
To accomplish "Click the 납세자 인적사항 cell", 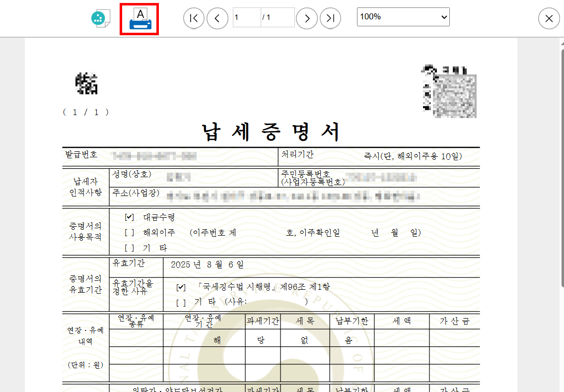I will (x=85, y=187).
